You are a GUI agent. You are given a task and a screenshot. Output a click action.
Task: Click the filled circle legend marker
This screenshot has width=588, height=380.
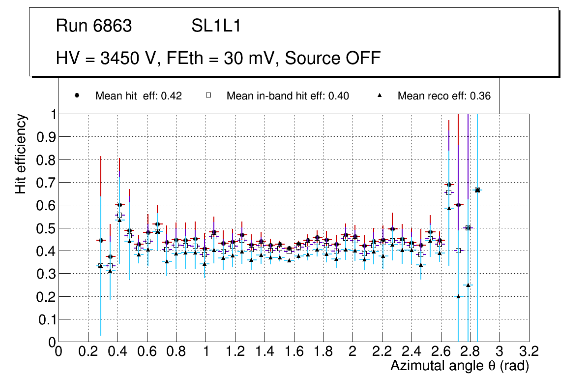77,95
